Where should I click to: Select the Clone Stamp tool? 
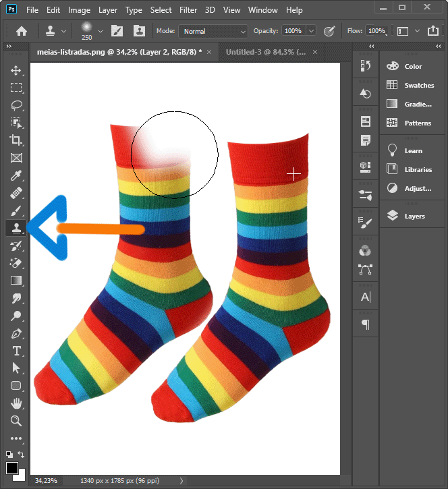(16, 229)
